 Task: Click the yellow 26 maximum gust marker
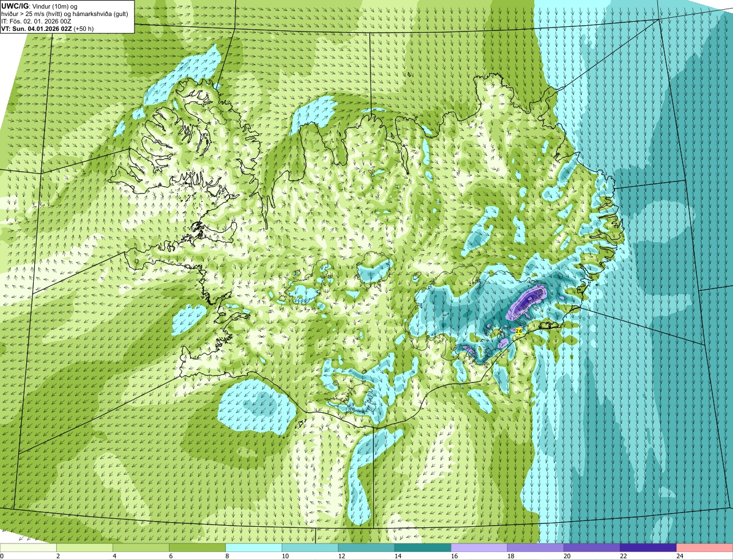tap(519, 330)
